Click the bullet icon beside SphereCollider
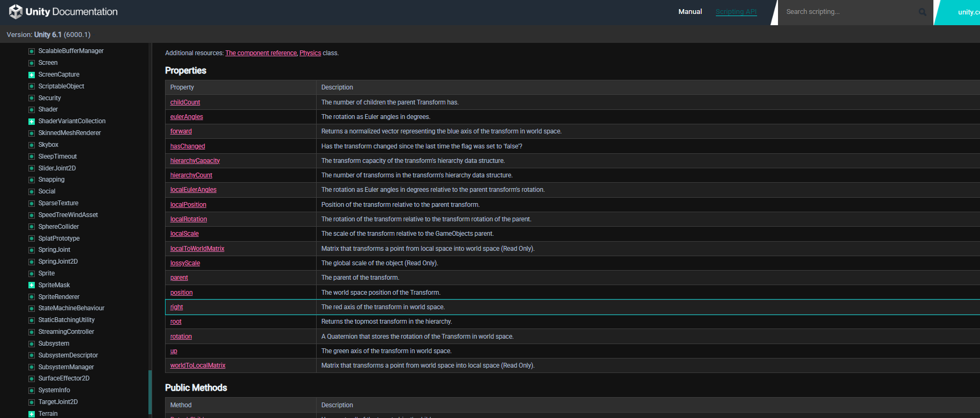The image size is (980, 418). (x=32, y=227)
